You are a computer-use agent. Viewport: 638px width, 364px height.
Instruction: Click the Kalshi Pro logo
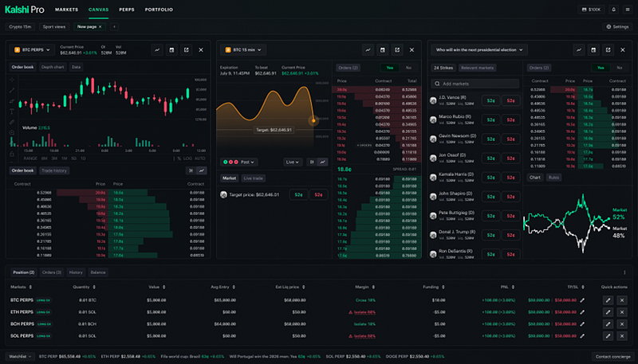(25, 10)
